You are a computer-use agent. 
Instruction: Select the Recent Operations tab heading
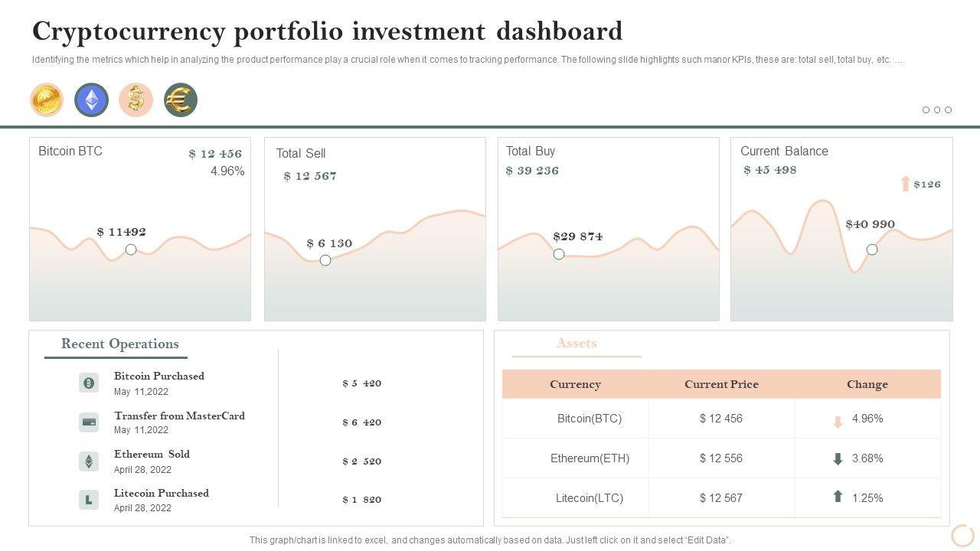point(120,344)
